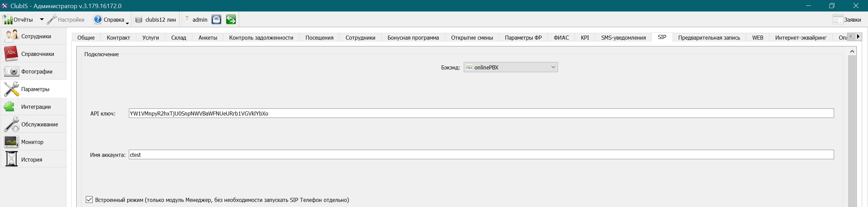Screen dimensions: 868x207
Task: Switch to the Предварительная запись tab
Action: pyautogui.click(x=709, y=38)
